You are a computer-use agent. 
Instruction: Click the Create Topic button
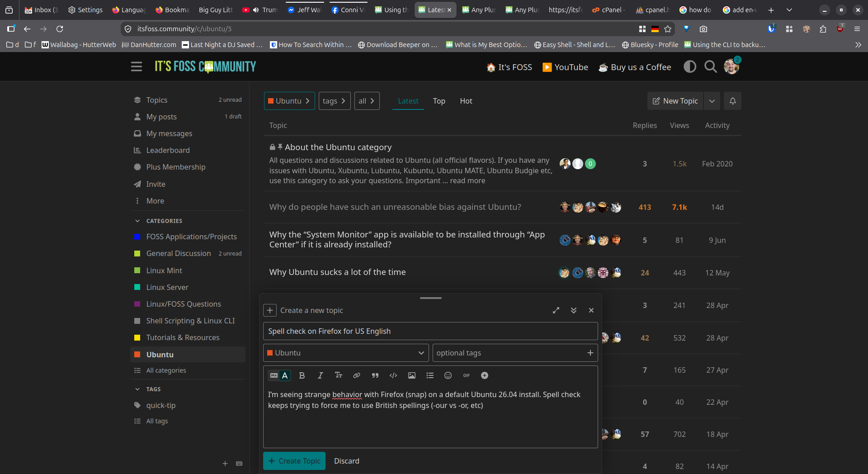coord(294,461)
